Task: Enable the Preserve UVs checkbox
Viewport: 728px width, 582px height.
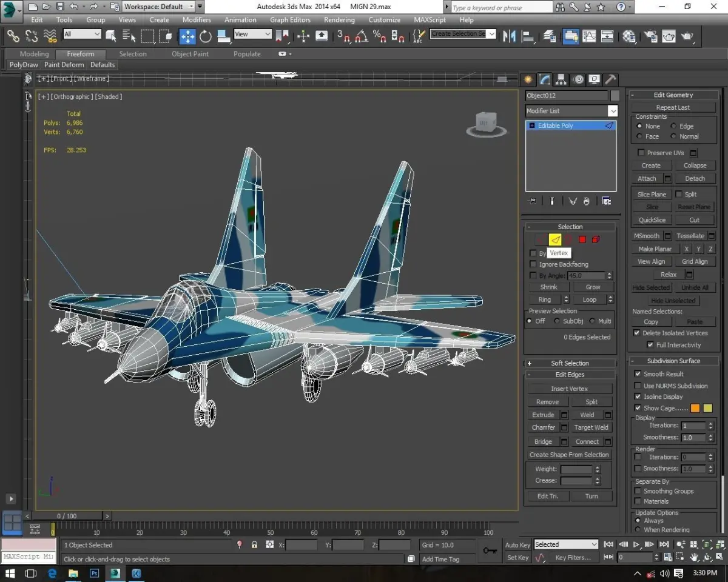Action: click(641, 153)
